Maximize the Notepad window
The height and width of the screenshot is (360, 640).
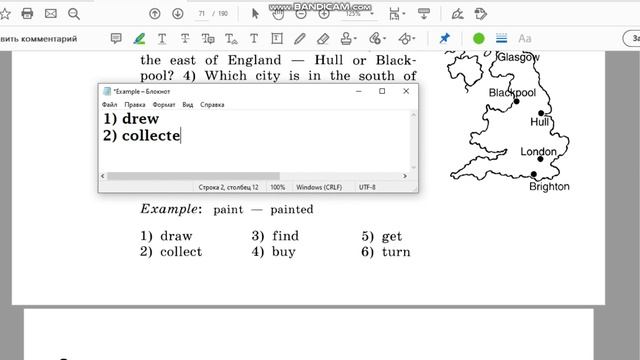pos(382,91)
